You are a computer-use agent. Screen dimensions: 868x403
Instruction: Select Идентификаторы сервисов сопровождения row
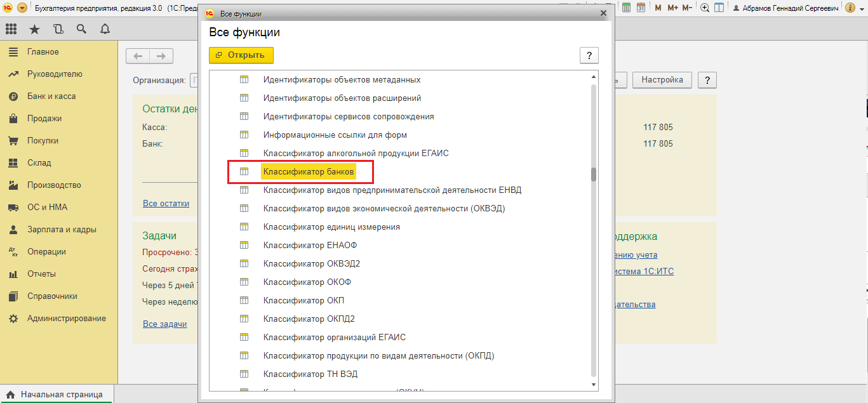click(349, 117)
